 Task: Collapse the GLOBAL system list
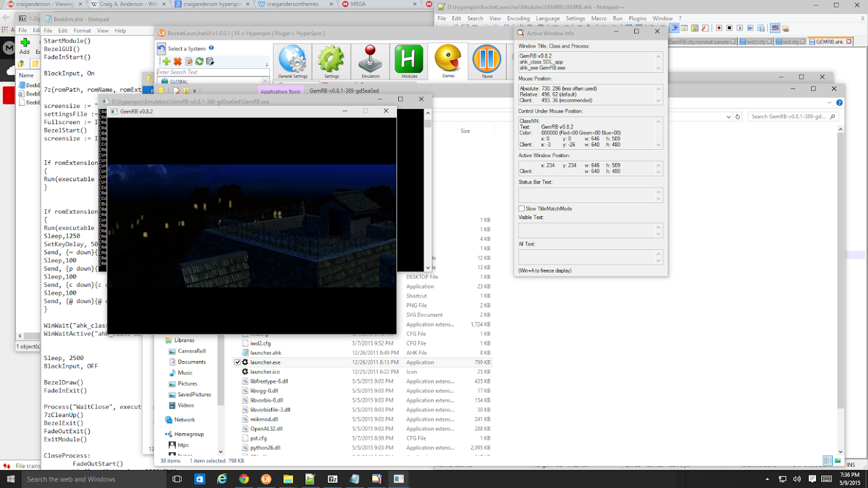click(265, 82)
